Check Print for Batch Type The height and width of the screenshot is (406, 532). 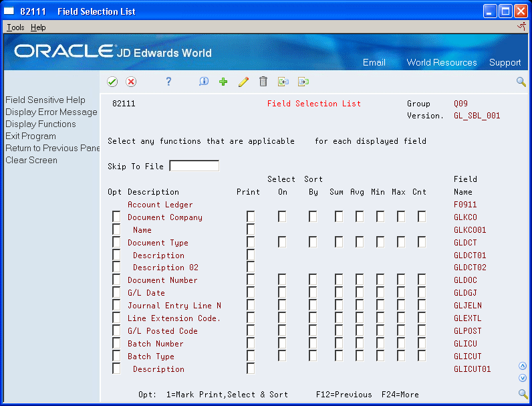(x=251, y=356)
